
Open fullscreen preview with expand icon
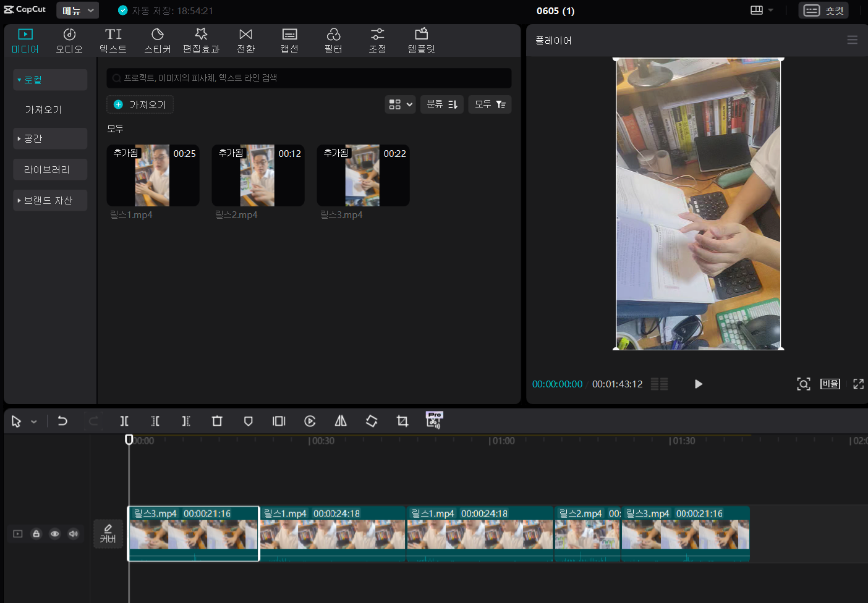858,384
